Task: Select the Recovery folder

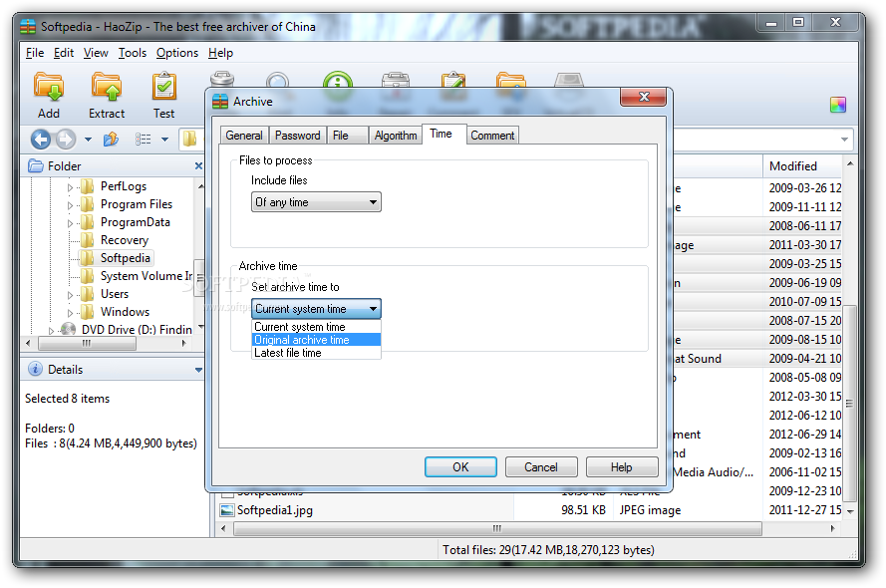Action: [x=125, y=240]
